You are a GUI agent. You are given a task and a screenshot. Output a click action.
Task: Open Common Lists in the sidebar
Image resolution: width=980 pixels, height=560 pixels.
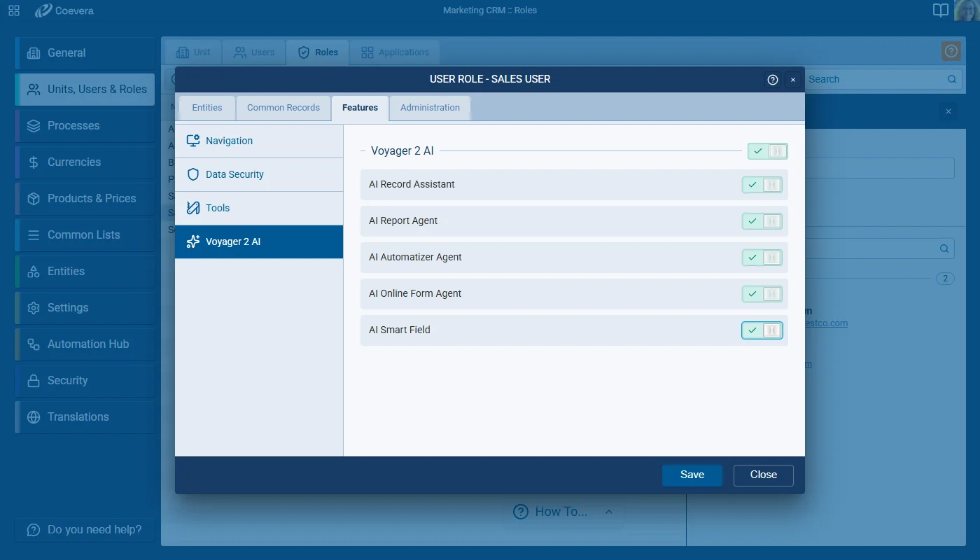coord(85,235)
